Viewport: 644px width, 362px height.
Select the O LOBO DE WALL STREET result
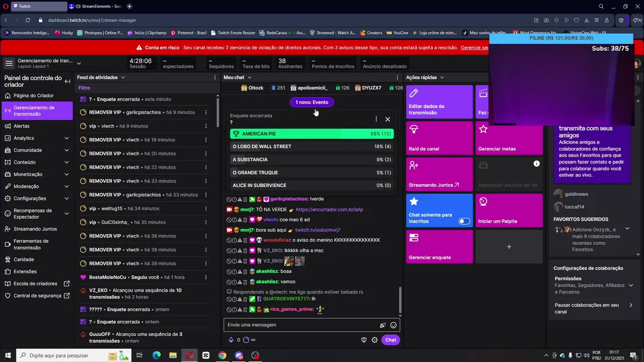(311, 147)
